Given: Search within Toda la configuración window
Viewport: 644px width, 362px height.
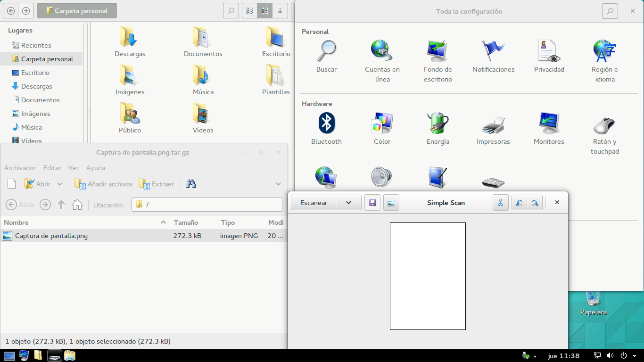Looking at the screenshot, I should point(610,11).
